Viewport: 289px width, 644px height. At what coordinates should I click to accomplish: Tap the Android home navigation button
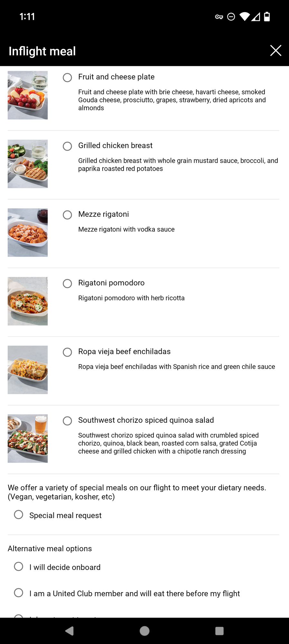coord(144,631)
